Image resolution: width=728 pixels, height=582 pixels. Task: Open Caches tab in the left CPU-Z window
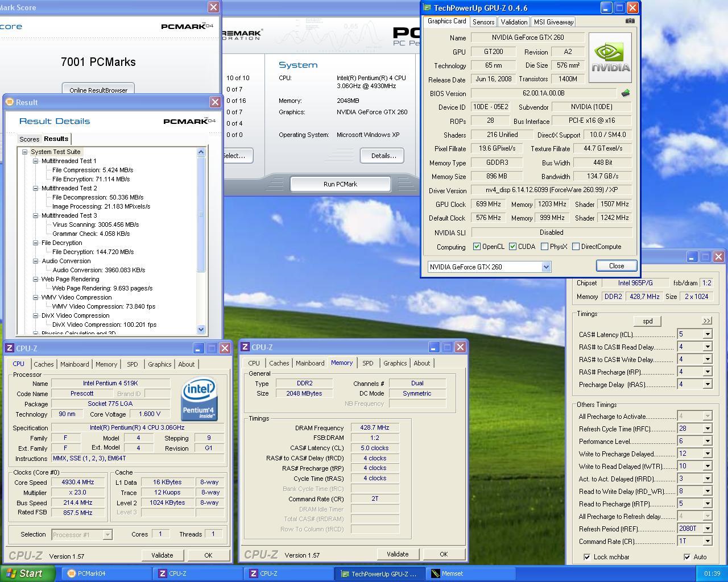pos(43,364)
